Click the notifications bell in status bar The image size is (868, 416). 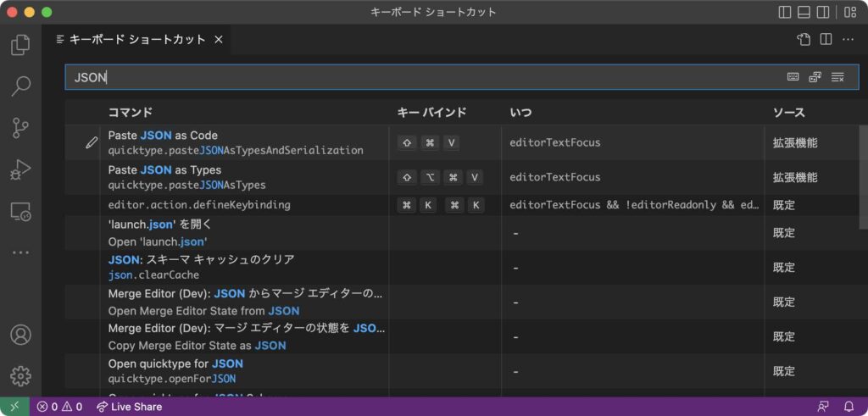pos(849,407)
